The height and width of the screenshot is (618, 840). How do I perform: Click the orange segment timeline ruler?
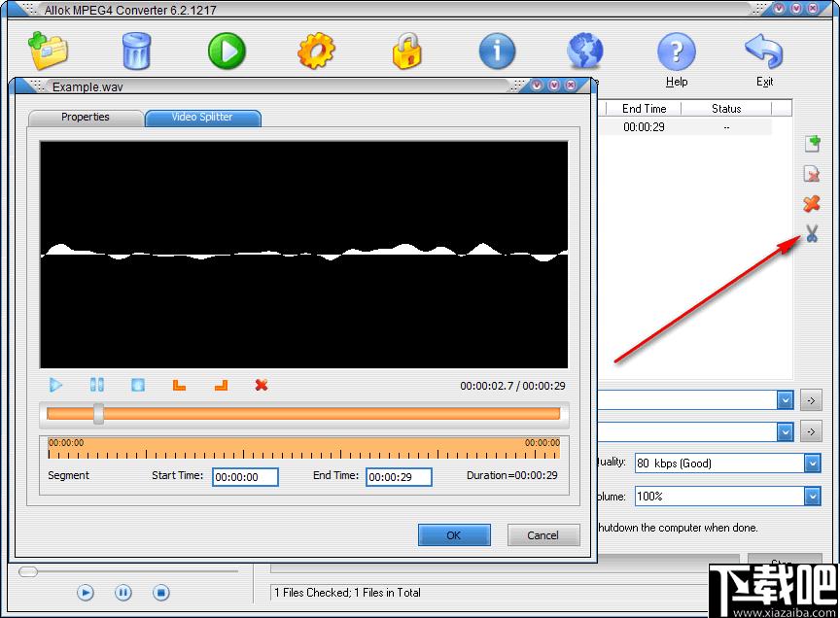point(303,448)
